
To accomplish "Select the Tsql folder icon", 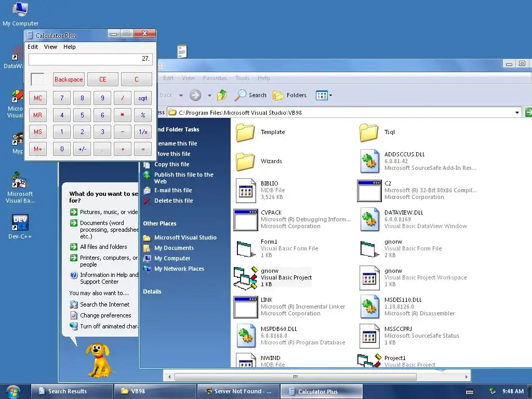I will coord(369,132).
